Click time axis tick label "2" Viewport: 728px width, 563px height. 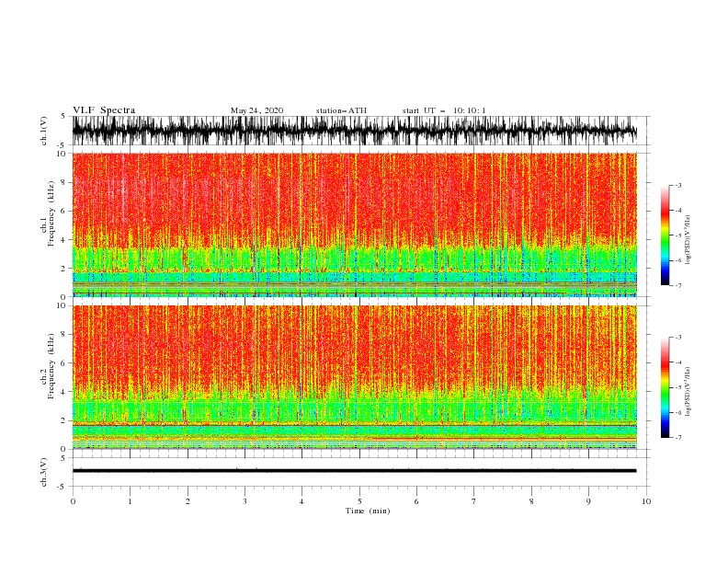click(188, 501)
